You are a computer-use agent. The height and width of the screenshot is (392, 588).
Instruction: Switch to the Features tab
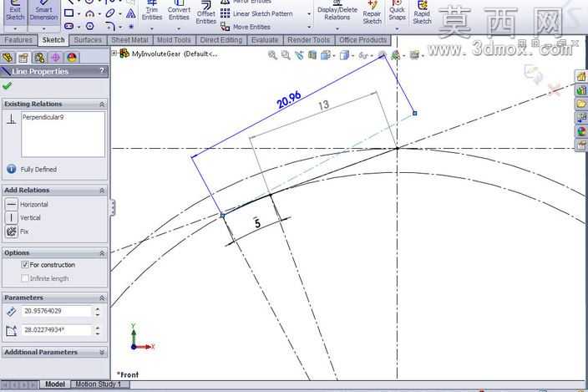point(18,40)
